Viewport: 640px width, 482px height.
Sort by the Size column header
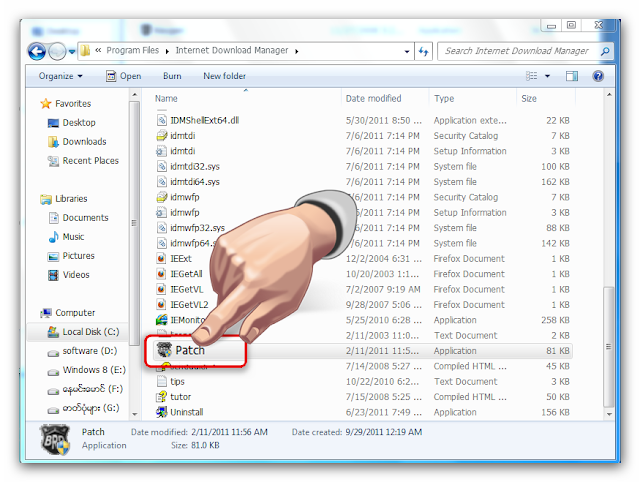[x=529, y=98]
